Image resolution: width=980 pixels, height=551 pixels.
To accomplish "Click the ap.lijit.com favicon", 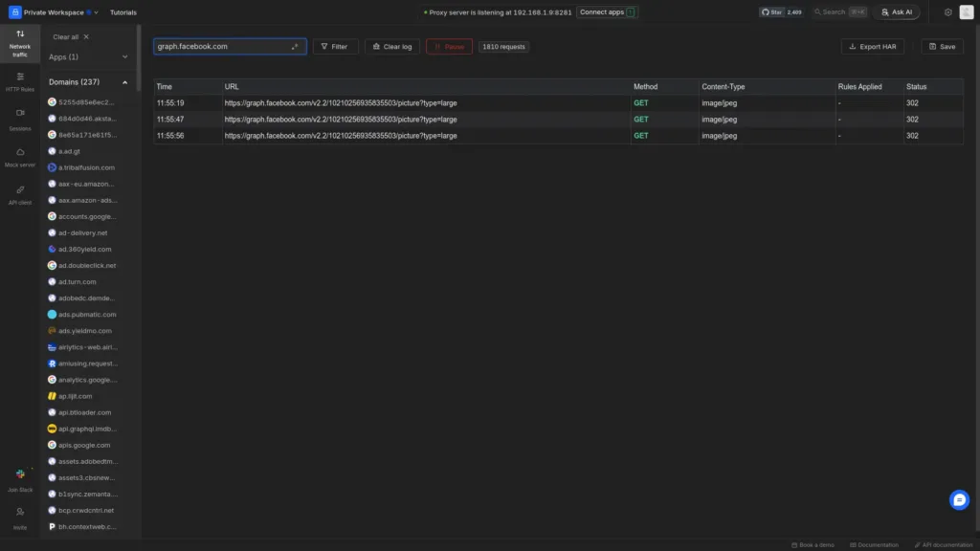I will [x=52, y=396].
